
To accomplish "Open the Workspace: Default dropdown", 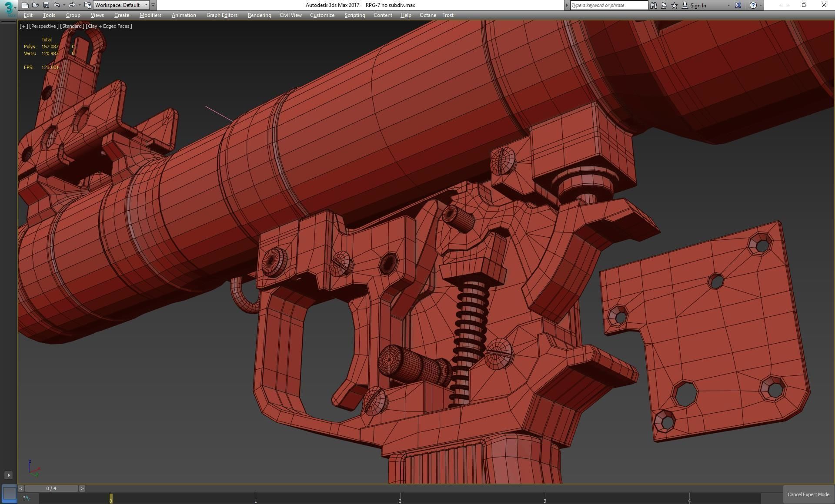I will pos(121,5).
